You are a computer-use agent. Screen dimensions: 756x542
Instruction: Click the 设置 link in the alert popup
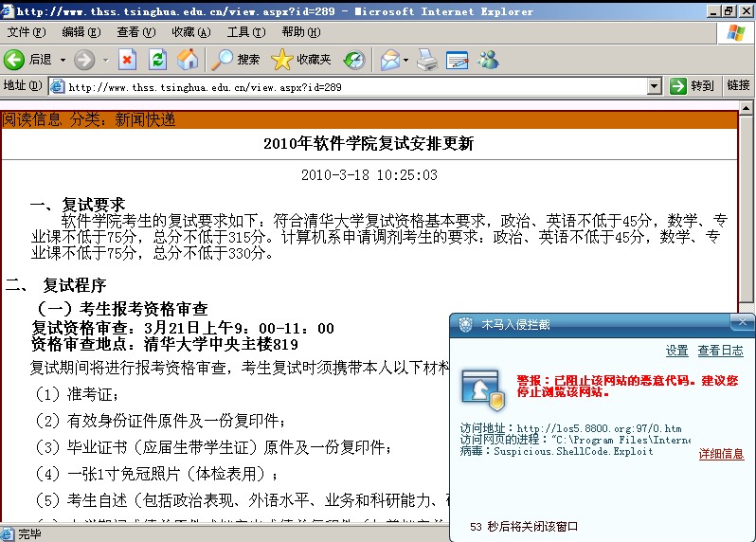[x=676, y=351]
